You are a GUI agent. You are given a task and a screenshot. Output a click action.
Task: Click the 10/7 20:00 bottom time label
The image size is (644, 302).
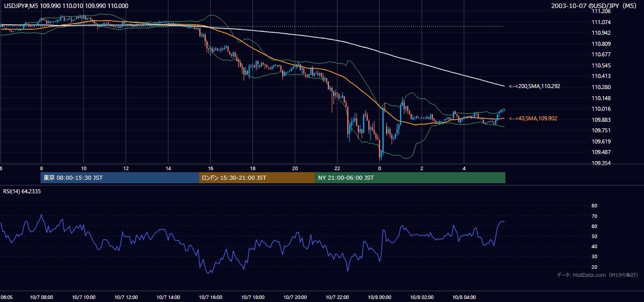(295, 297)
